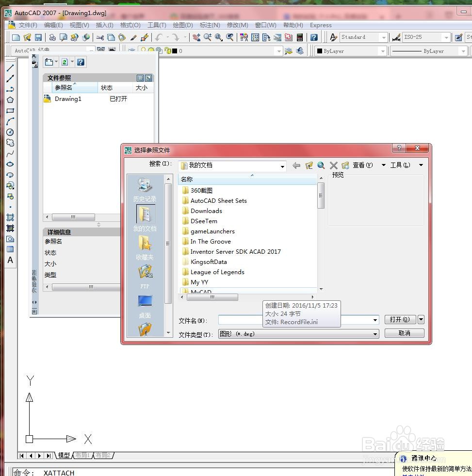The width and height of the screenshot is (472, 476).
Task: Sort by the 名称 column header
Action: pos(247,180)
